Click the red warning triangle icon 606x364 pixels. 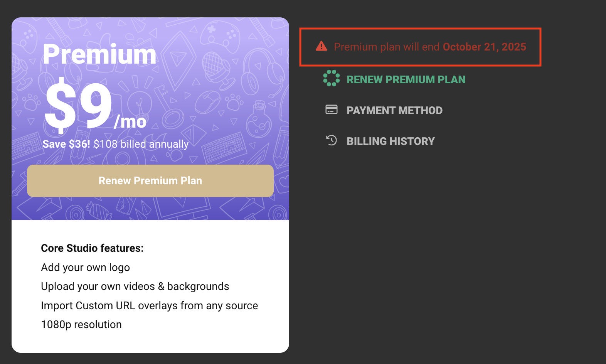(x=321, y=46)
